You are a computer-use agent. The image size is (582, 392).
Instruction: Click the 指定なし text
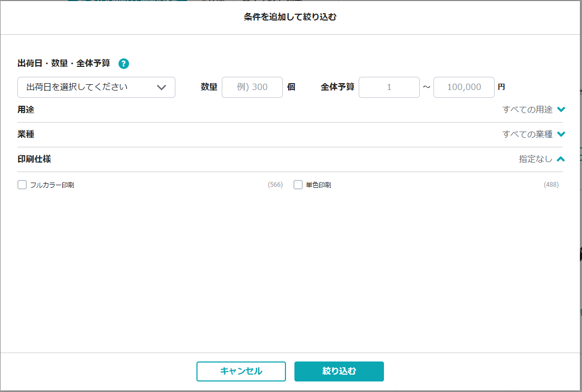click(535, 159)
